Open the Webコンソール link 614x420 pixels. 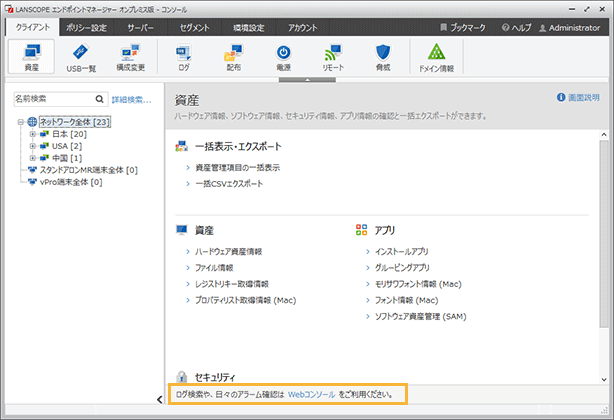[x=311, y=395]
